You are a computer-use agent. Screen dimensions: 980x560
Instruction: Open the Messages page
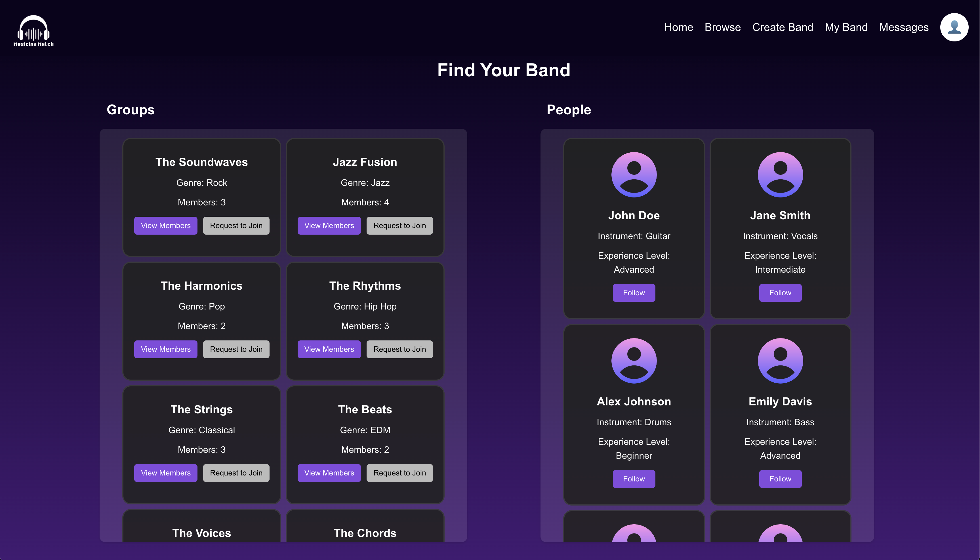click(903, 27)
